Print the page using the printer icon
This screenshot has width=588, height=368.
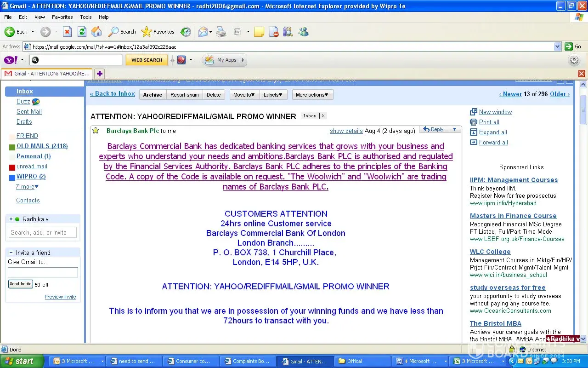(x=221, y=32)
